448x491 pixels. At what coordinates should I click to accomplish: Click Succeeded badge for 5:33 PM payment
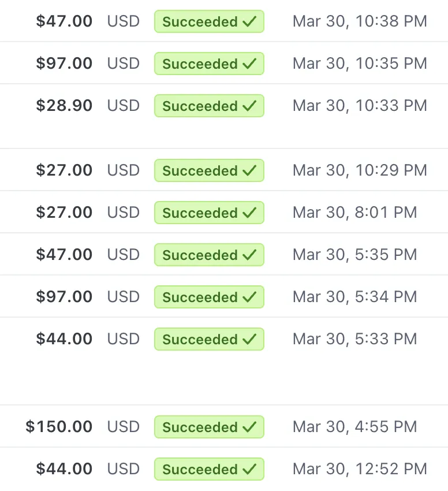[x=209, y=339]
